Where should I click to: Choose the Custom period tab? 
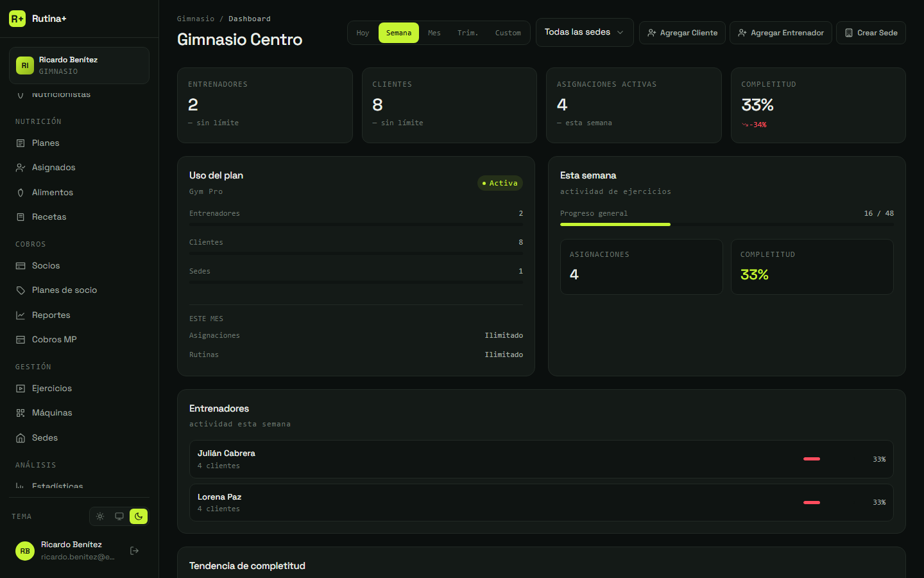point(508,33)
